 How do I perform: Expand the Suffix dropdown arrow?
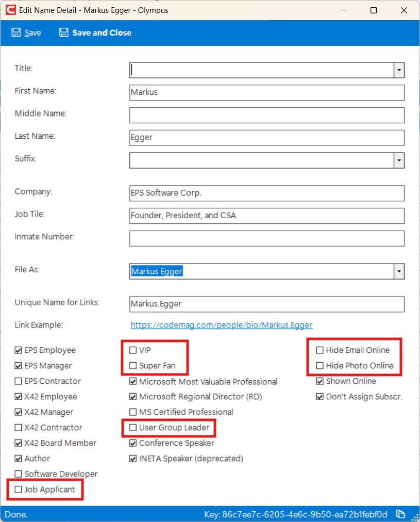(x=399, y=161)
